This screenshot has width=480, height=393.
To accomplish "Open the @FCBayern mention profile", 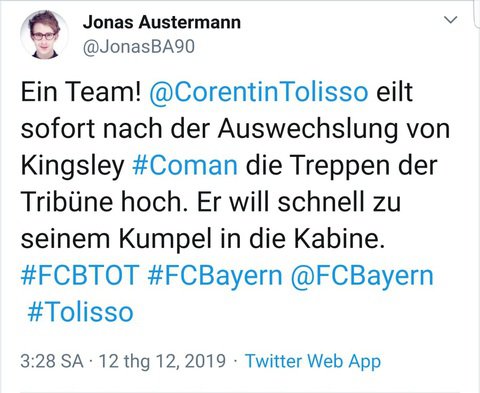I will click(362, 276).
